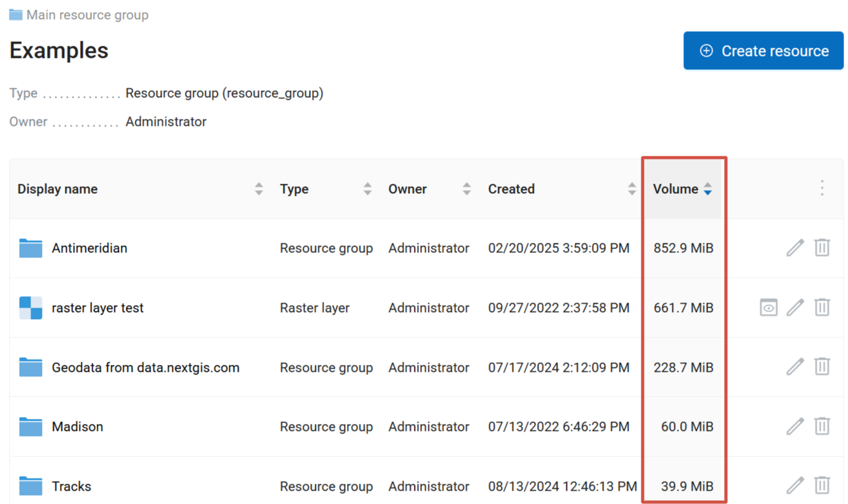
Task: Click the 228.7 MiB volume cell
Action: point(683,367)
